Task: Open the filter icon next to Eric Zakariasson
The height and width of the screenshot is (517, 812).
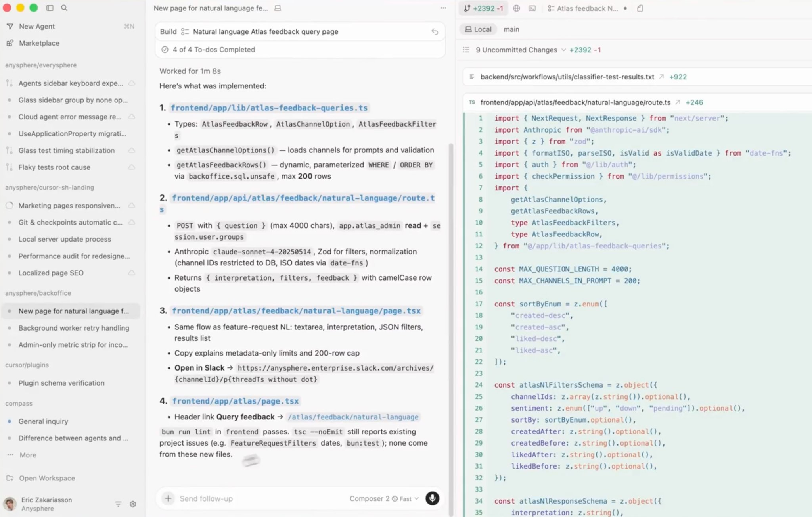Action: click(118, 504)
